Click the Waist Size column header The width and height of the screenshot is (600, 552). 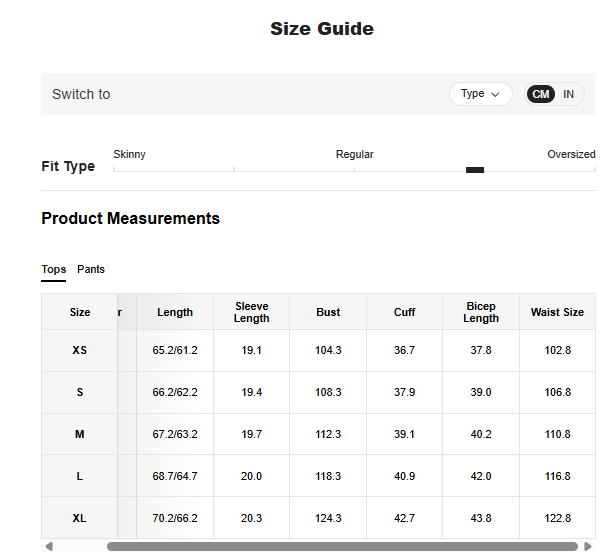[x=557, y=312]
